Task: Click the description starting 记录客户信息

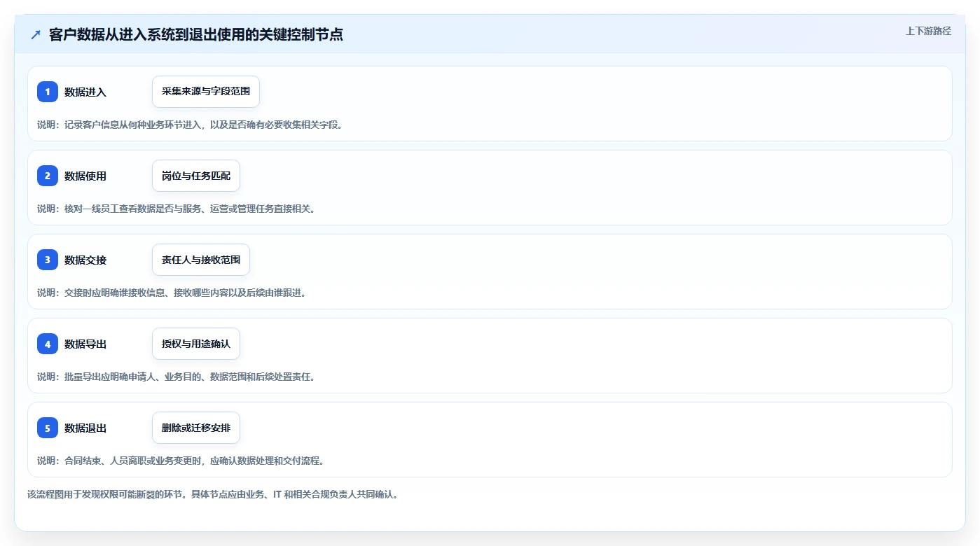Action: click(x=190, y=125)
